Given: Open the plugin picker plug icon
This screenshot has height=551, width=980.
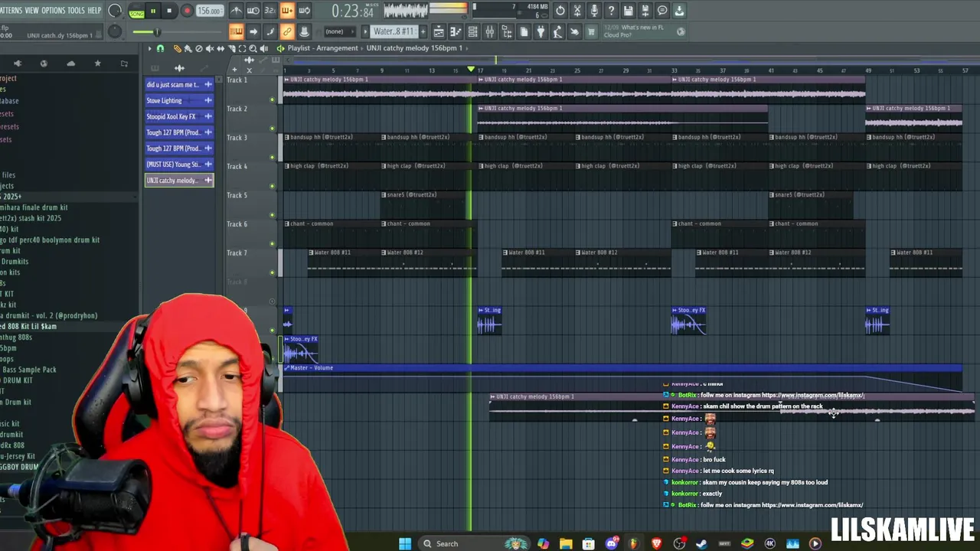Looking at the screenshot, I should coord(541,31).
